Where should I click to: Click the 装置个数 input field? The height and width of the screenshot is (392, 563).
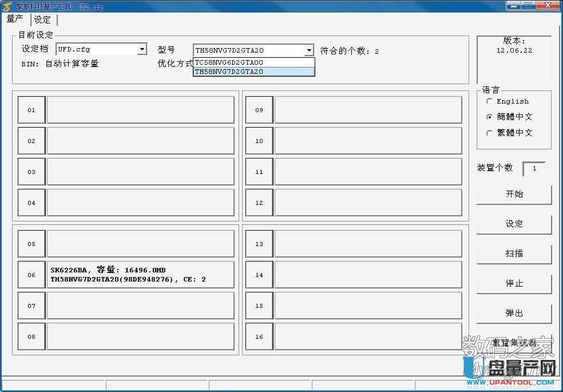(x=534, y=169)
